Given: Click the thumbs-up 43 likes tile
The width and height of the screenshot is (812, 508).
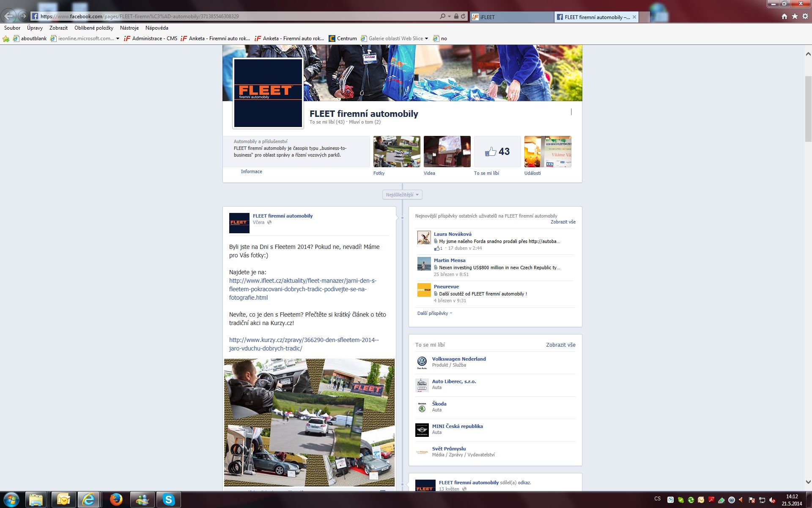Looking at the screenshot, I should pos(497,152).
